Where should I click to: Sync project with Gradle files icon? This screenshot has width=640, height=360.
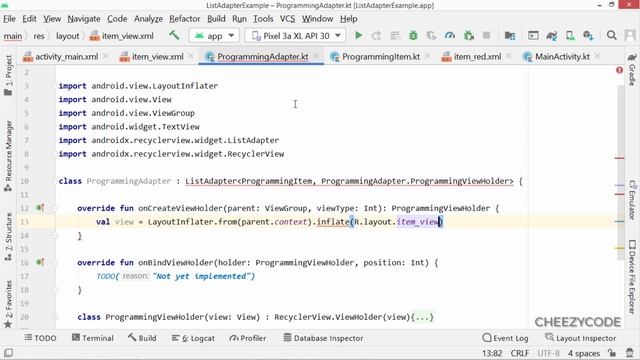pyautogui.click(x=552, y=36)
